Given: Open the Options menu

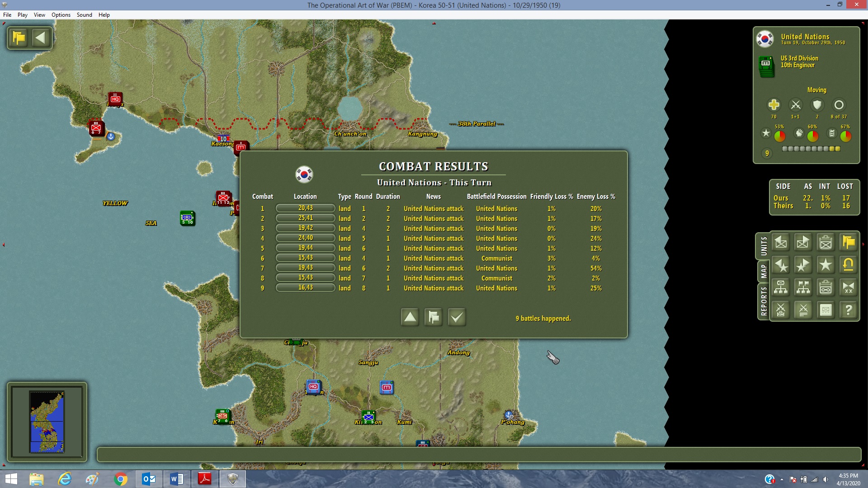Looking at the screenshot, I should [61, 15].
